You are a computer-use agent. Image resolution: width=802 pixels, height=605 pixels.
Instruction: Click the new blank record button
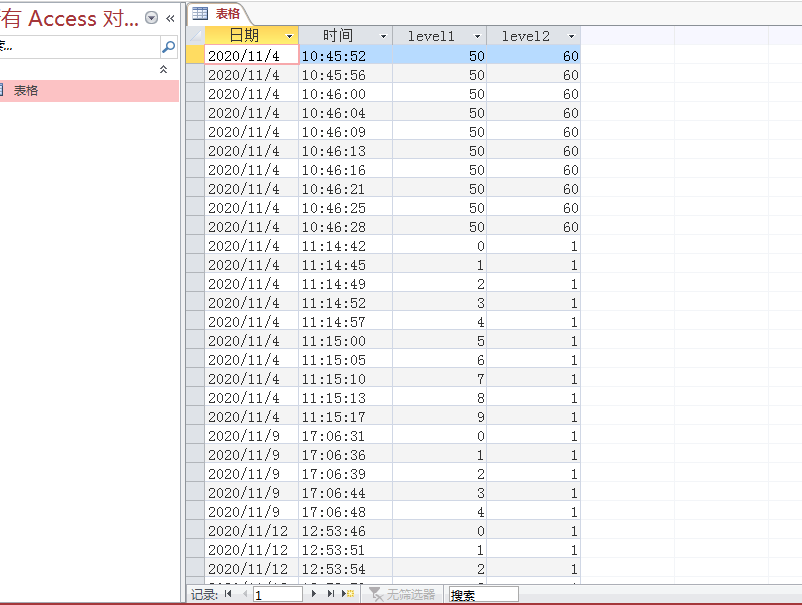[348, 594]
